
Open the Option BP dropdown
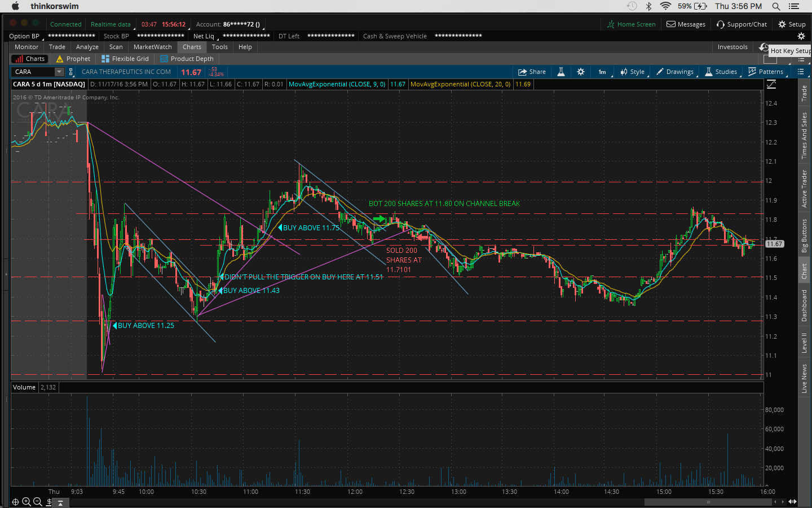26,36
